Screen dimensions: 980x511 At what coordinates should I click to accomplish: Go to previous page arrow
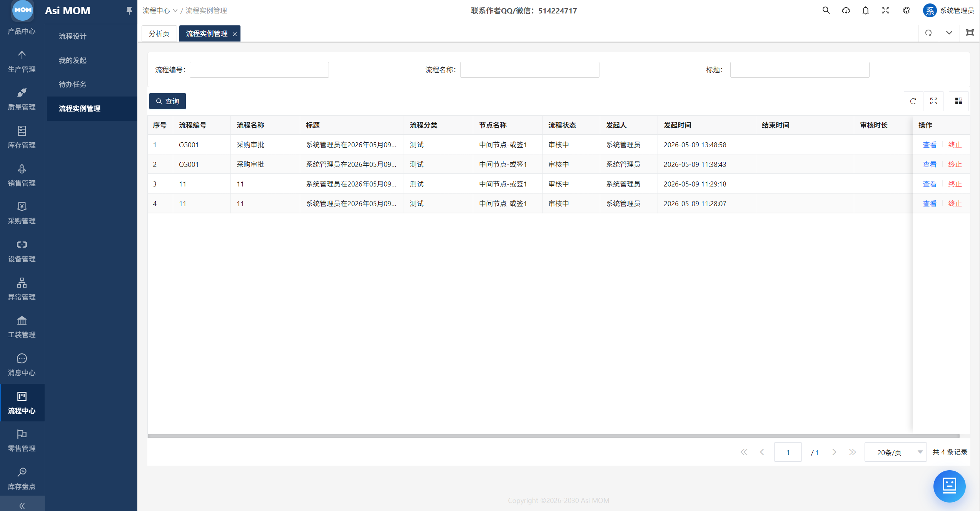pyautogui.click(x=762, y=452)
